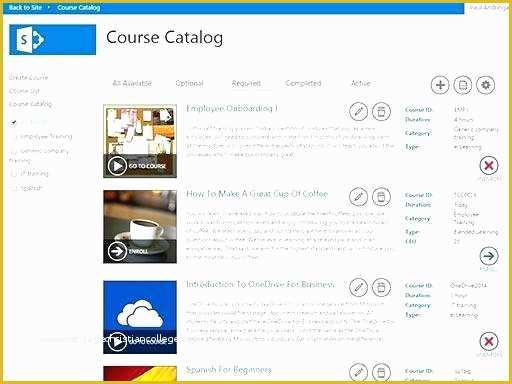Click play icon on OneDrive thumbnail
Image resolution: width=512 pixels, height=384 pixels.
(117, 342)
